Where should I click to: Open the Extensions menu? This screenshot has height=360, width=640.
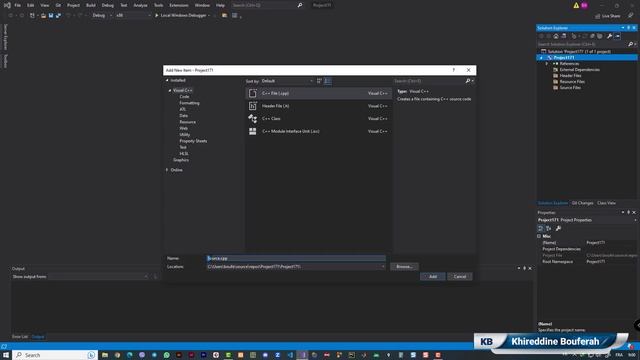pos(179,5)
